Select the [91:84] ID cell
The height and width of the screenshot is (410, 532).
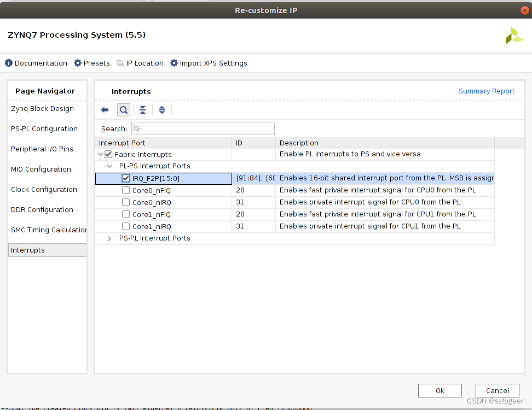coord(254,178)
